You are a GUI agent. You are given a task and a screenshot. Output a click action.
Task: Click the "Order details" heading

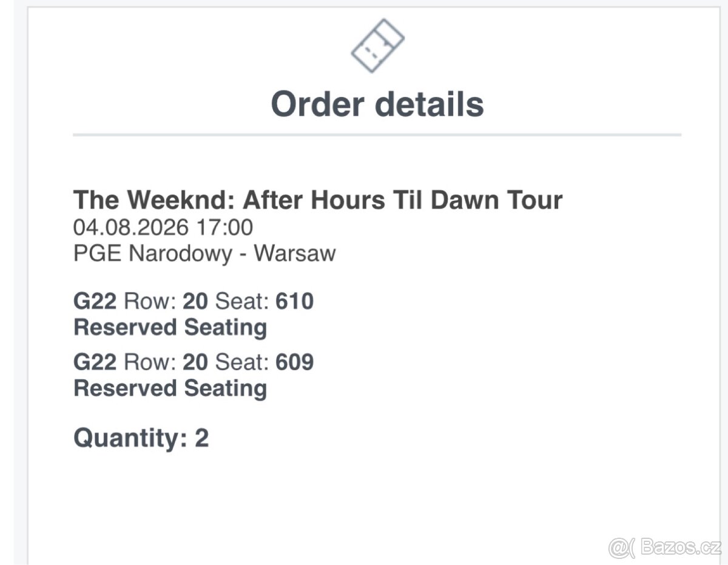click(377, 104)
